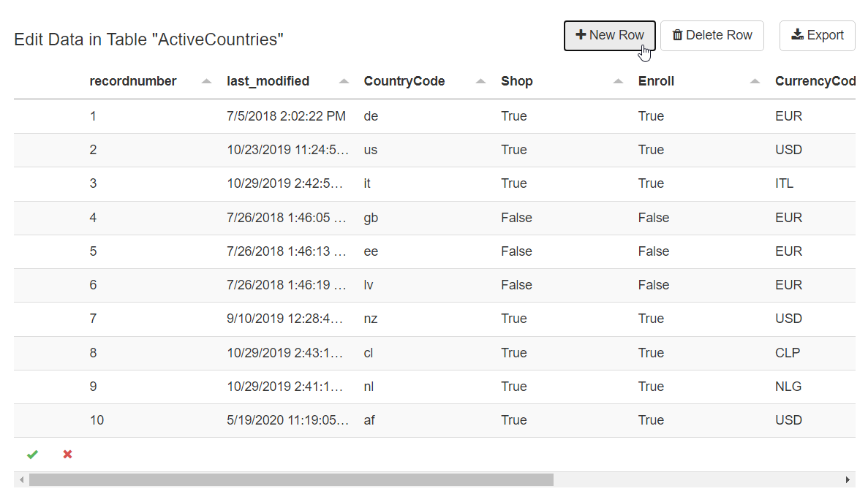The height and width of the screenshot is (494, 868).
Task: Click the red X cancel icon
Action: tap(67, 455)
